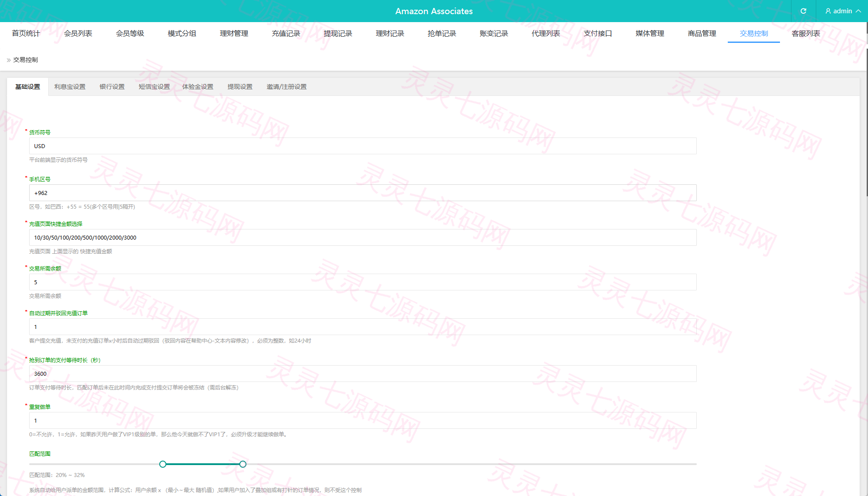Select the active 交易控制 menu
Screen dimensions: 868x496
754,34
